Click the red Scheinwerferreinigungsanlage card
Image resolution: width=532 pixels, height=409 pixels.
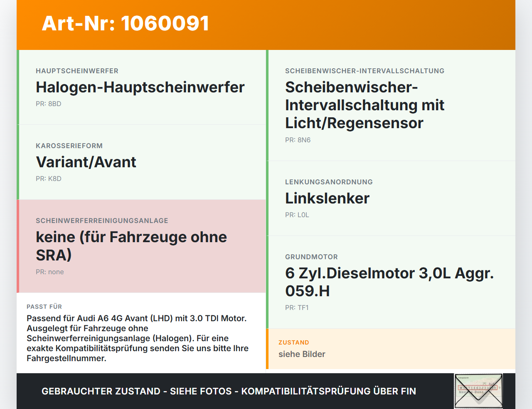pyautogui.click(x=141, y=246)
